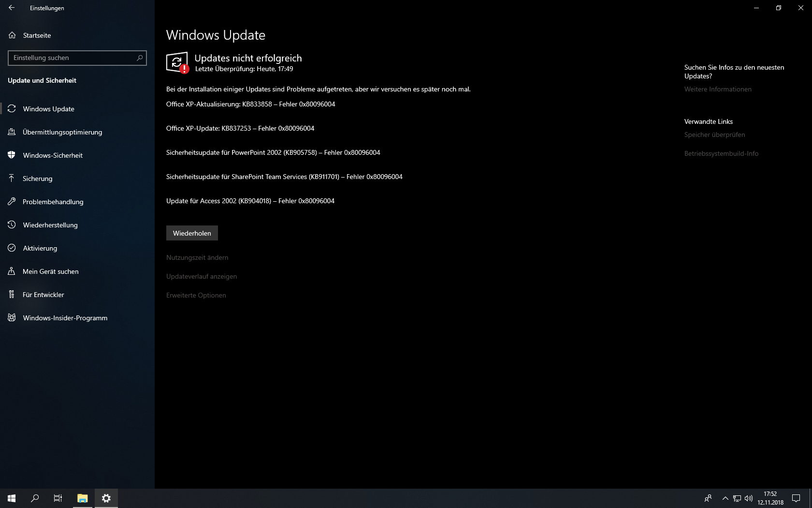Open Betriebssystembuild-Info link
The image size is (812, 508).
(721, 153)
